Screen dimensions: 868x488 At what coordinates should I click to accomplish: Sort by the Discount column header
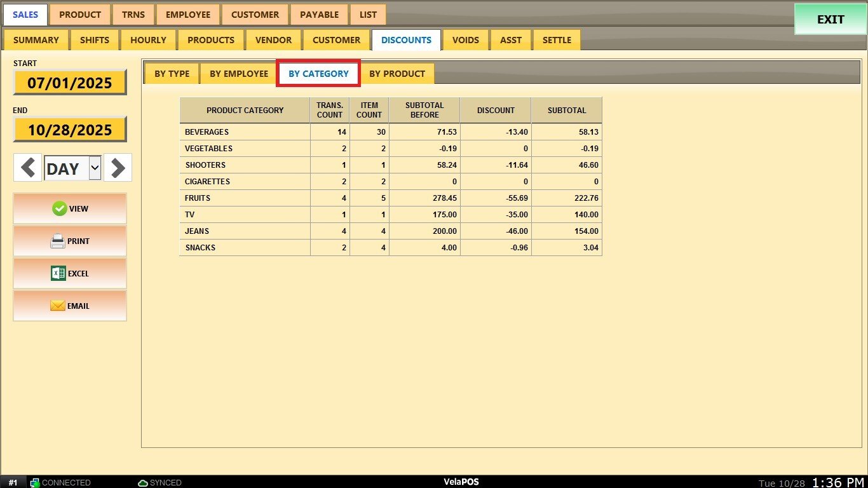pyautogui.click(x=496, y=111)
